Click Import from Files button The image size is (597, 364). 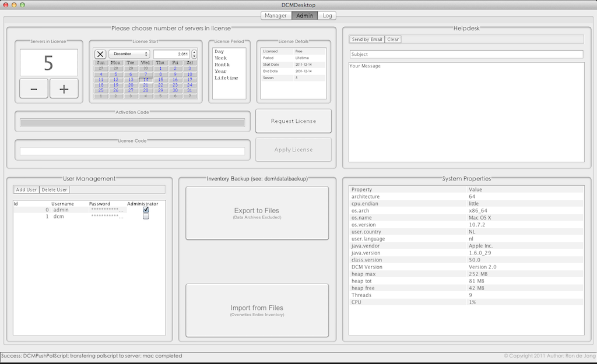point(257,310)
